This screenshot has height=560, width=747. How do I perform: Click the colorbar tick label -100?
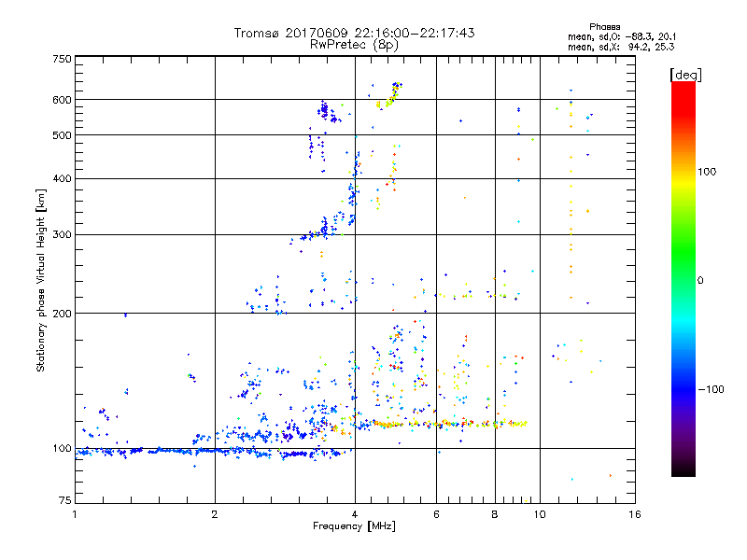[711, 389]
